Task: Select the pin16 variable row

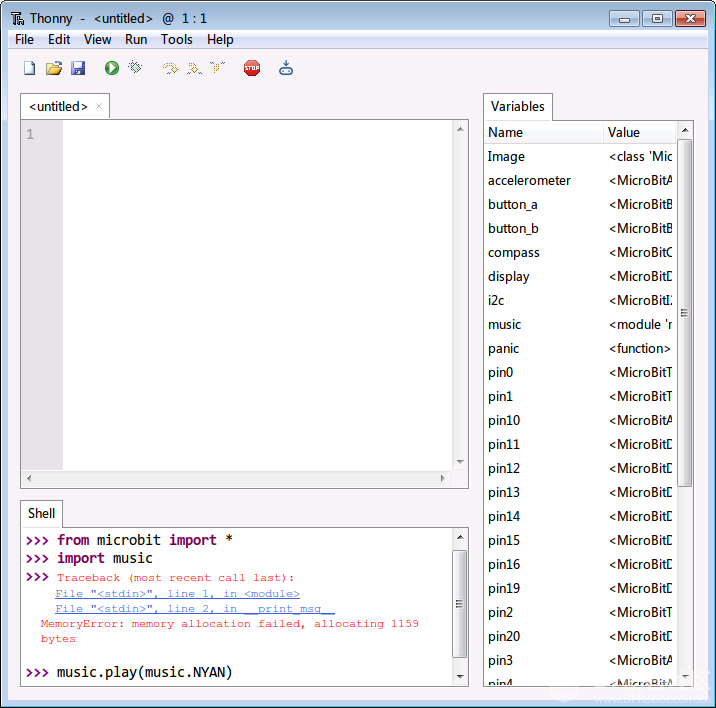Action: (580, 564)
